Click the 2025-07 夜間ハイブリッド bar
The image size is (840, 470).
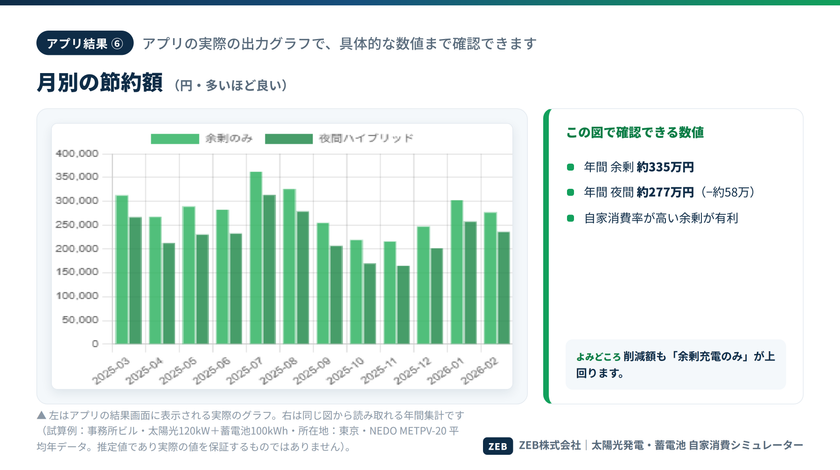click(x=269, y=270)
